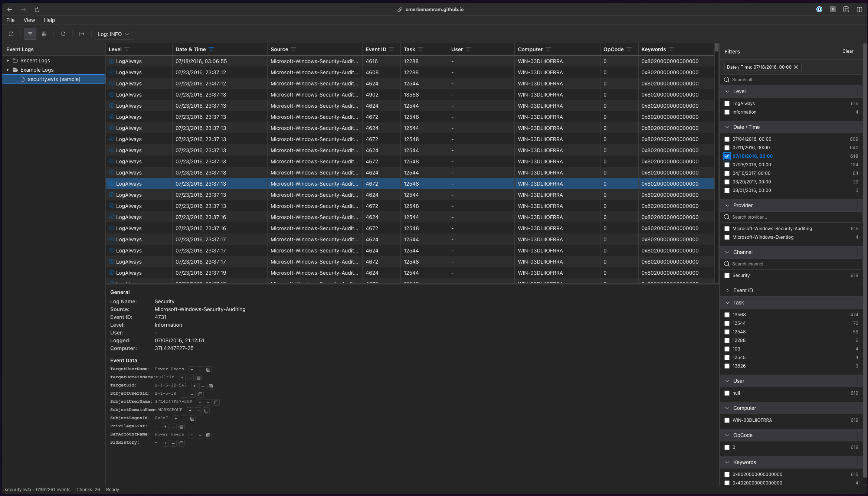Click the Clear filters button
868x496 pixels.
pyautogui.click(x=848, y=51)
